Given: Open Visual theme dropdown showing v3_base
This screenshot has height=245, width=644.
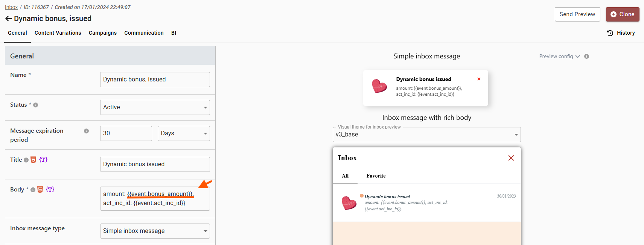Looking at the screenshot, I should (x=426, y=135).
